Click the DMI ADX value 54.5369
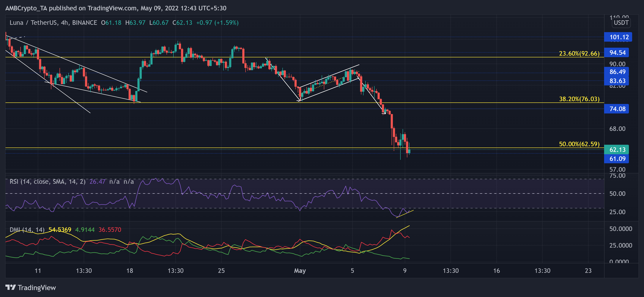The width and height of the screenshot is (644, 297). click(60, 229)
